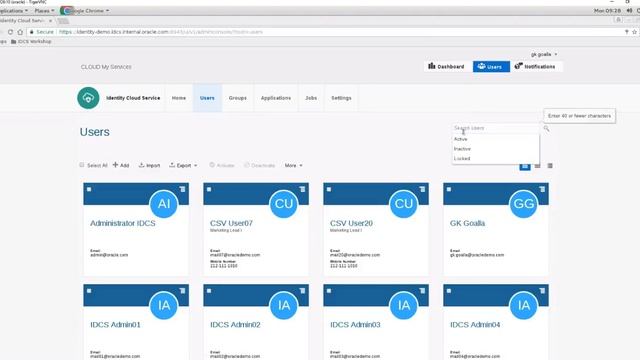The image size is (640, 360).
Task: Check the Administrator IDCS card checkbox
Action: click(89, 189)
